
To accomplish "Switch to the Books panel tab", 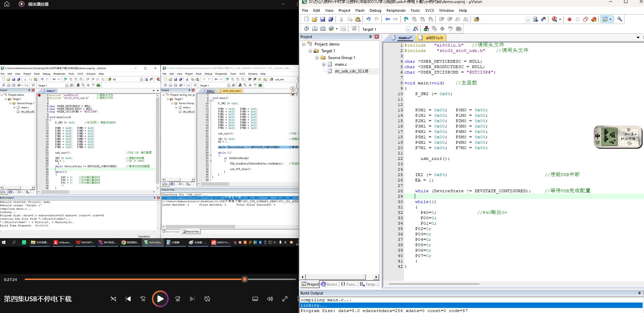I will 329,284.
